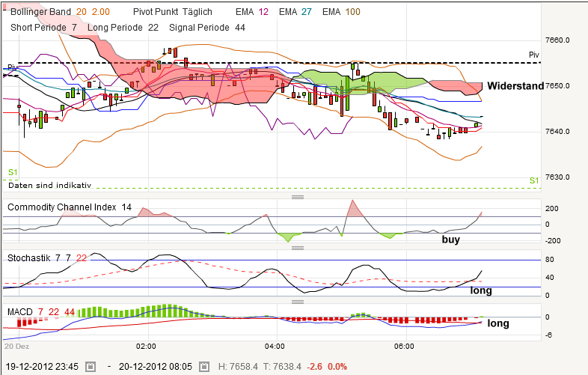The width and height of the screenshot is (588, 375).
Task: Click the 7640.0 price axis label
Action: click(x=557, y=132)
